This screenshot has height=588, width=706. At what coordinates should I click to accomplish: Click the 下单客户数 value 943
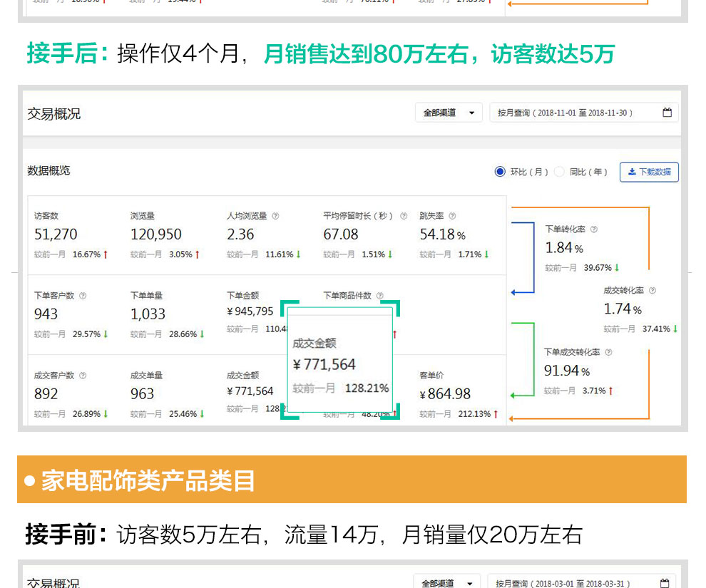[x=46, y=314]
